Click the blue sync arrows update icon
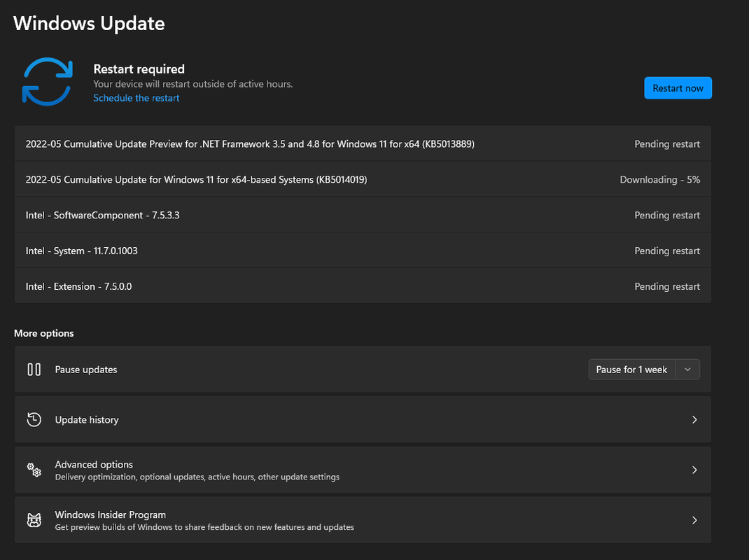This screenshot has width=749, height=560. (x=48, y=82)
